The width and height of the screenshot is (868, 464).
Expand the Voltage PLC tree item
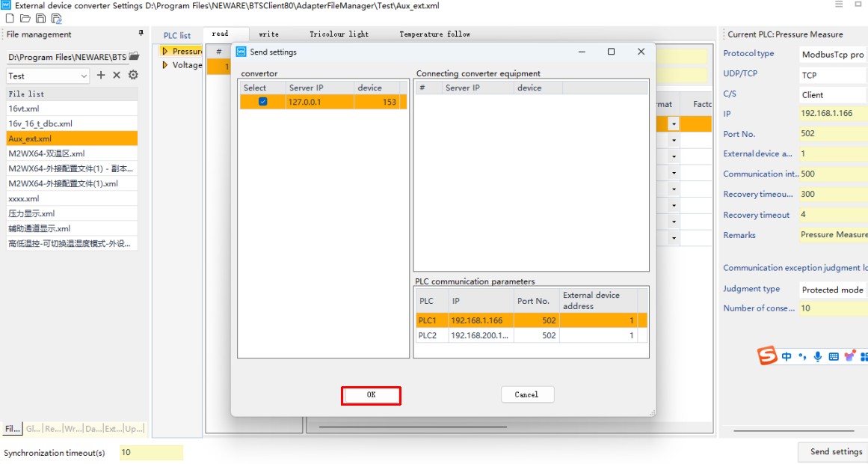tap(165, 65)
